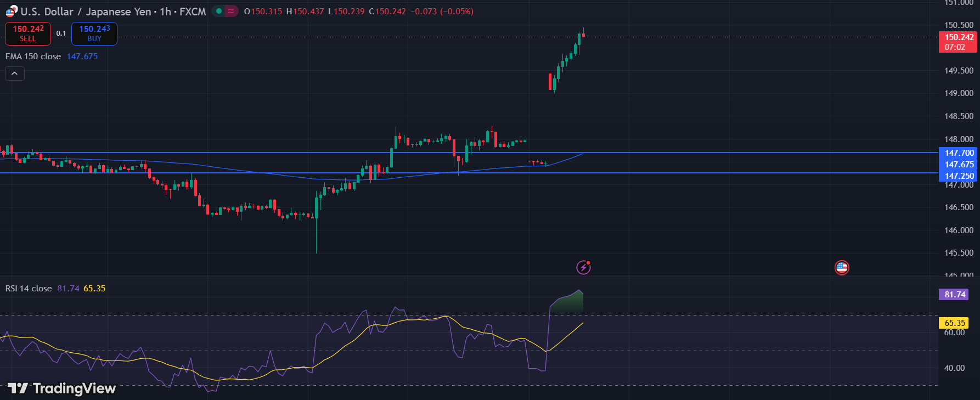980x400 pixels.
Task: Open the purple lightning bolt event icon
Action: pos(583,267)
